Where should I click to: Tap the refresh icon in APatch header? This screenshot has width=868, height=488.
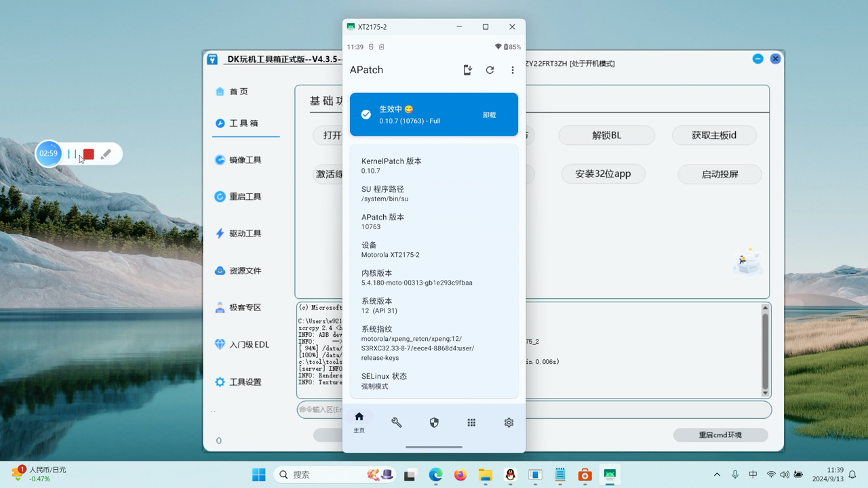[x=490, y=70]
